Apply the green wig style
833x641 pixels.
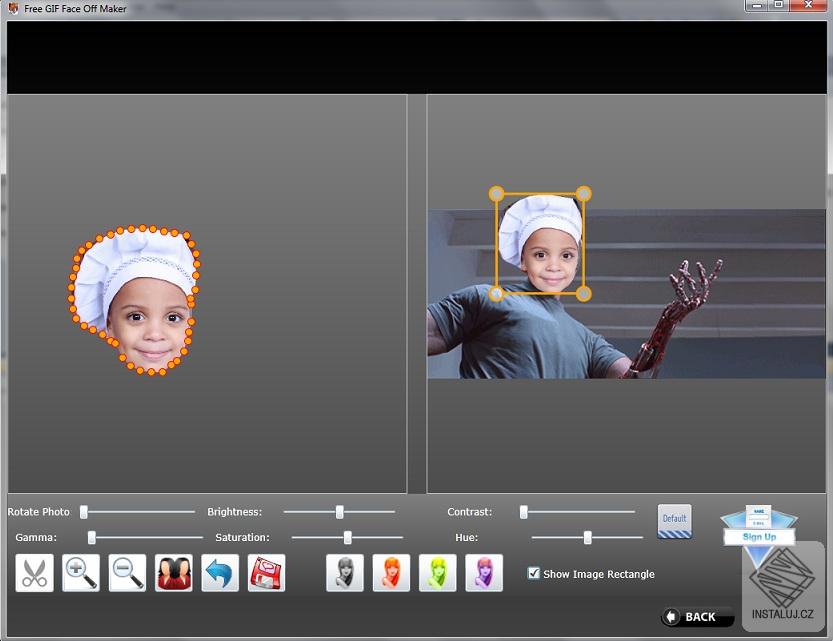pos(438,572)
